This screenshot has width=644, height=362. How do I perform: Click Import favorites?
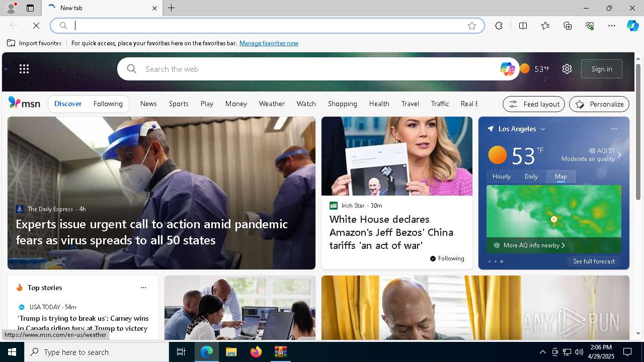(x=34, y=43)
